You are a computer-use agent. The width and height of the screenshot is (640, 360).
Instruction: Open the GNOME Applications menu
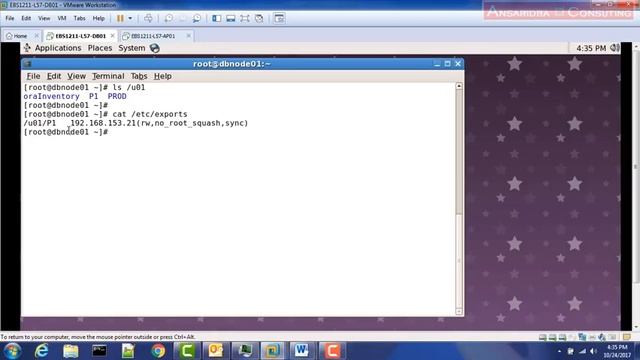[x=58, y=48]
